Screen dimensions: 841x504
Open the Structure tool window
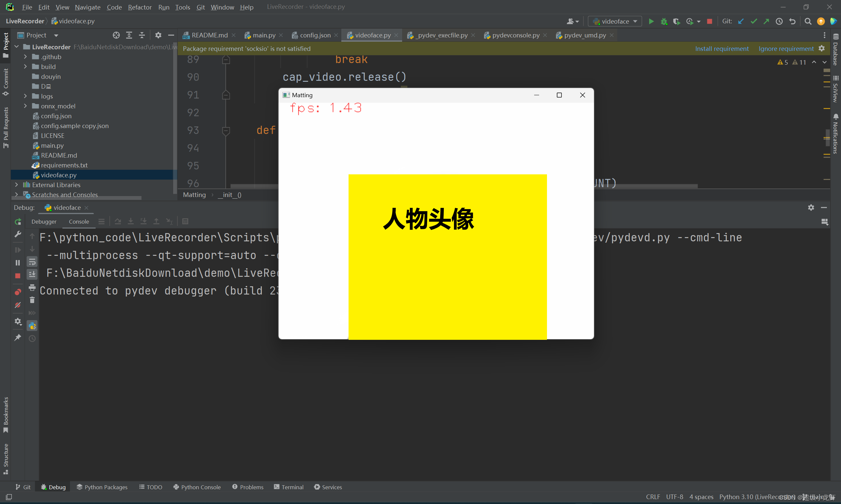[6, 459]
